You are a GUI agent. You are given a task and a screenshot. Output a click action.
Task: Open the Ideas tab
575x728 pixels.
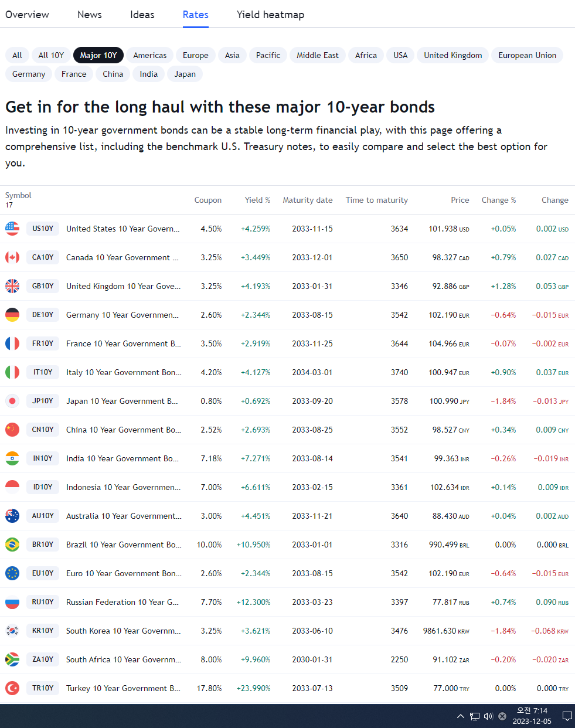coord(142,15)
